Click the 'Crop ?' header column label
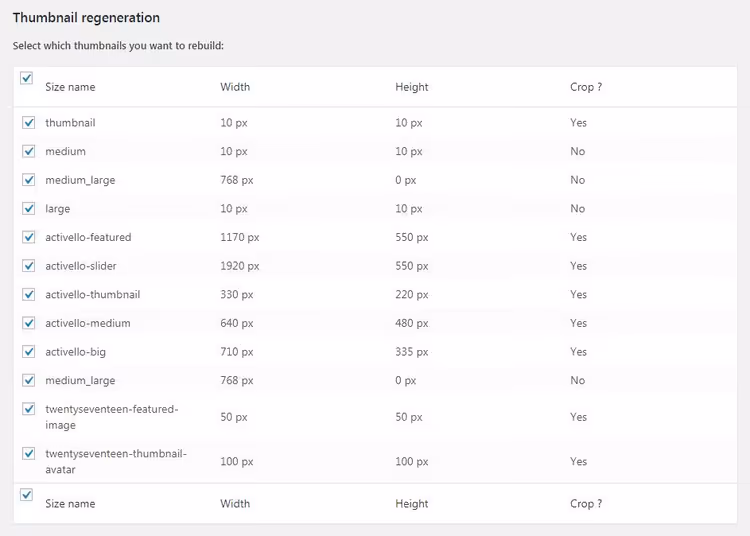Image resolution: width=750 pixels, height=536 pixels. tap(586, 87)
